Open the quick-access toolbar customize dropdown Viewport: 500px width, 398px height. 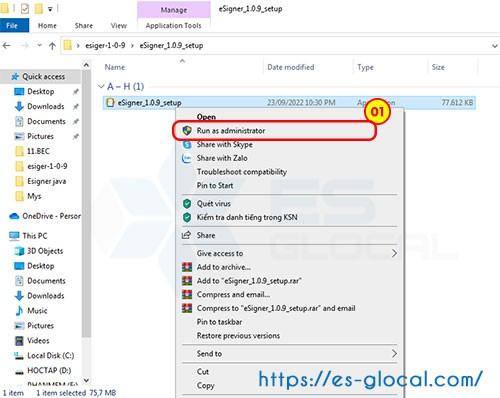tap(50, 9)
